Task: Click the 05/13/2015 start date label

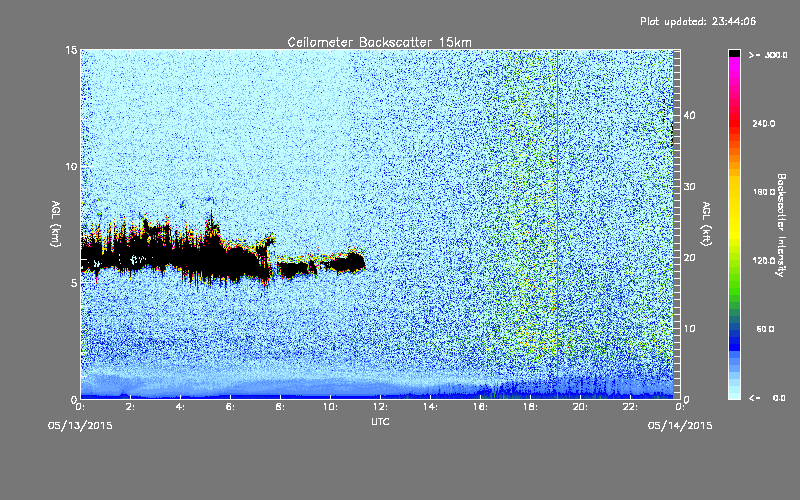Action: [80, 426]
